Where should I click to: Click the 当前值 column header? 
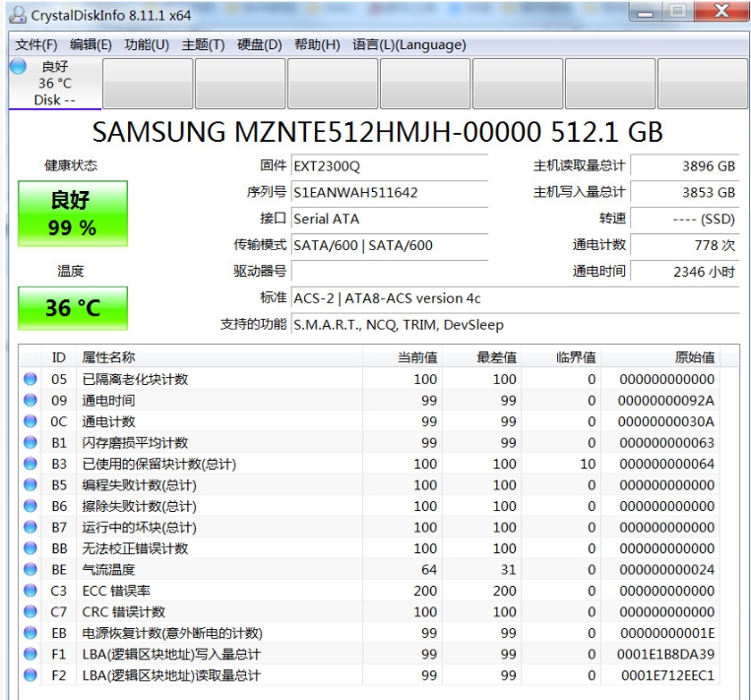click(x=403, y=357)
